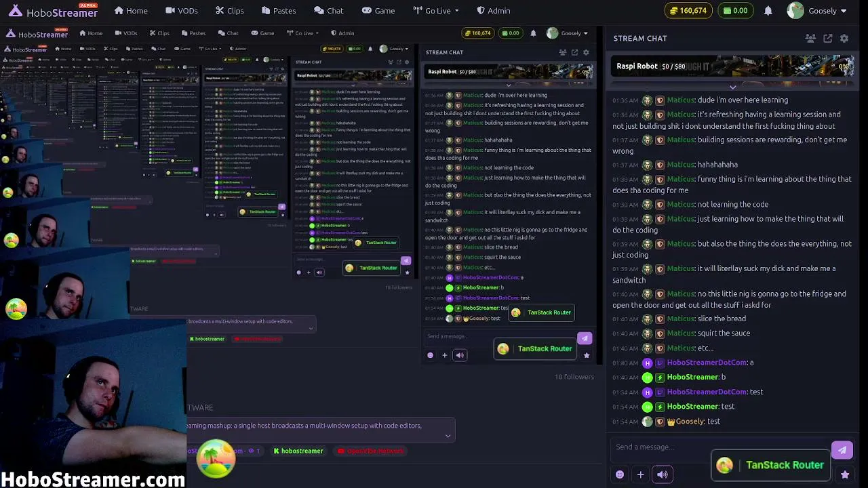
Task: Click the gold coins balance 160,674
Action: coord(688,11)
